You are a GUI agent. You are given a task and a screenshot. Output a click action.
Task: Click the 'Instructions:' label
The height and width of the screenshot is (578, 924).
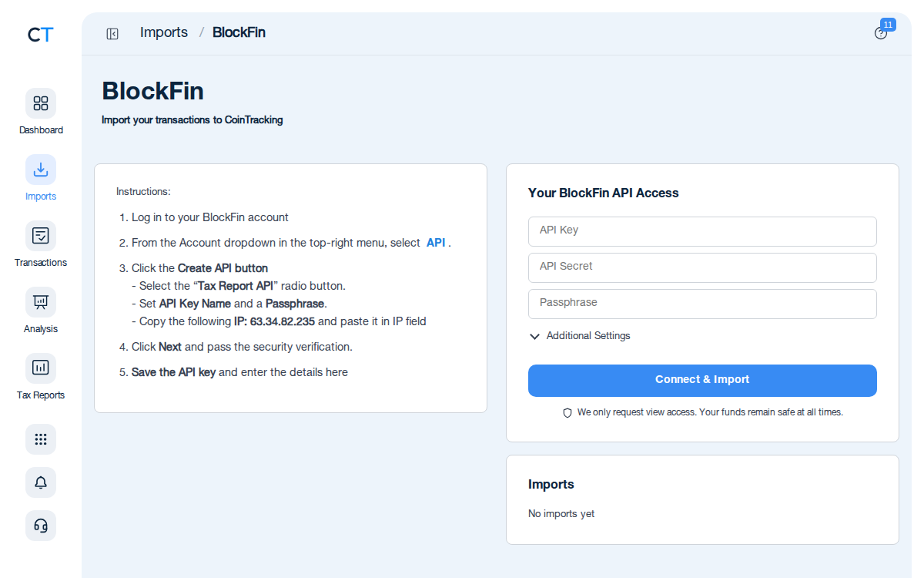143,191
